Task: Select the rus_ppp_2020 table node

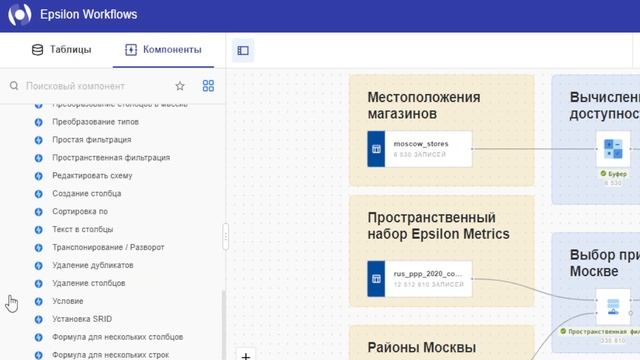Action: (x=420, y=279)
